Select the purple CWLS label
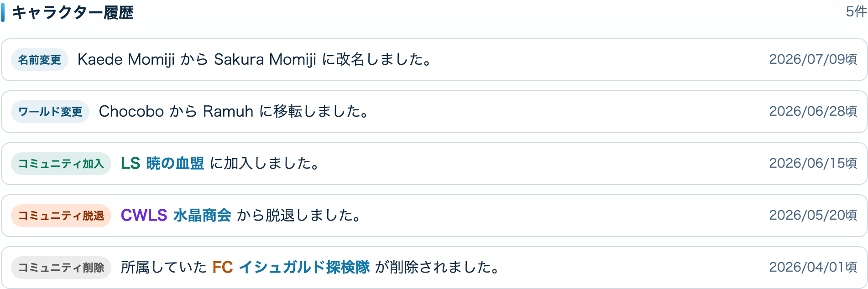868x289 pixels. (x=144, y=215)
